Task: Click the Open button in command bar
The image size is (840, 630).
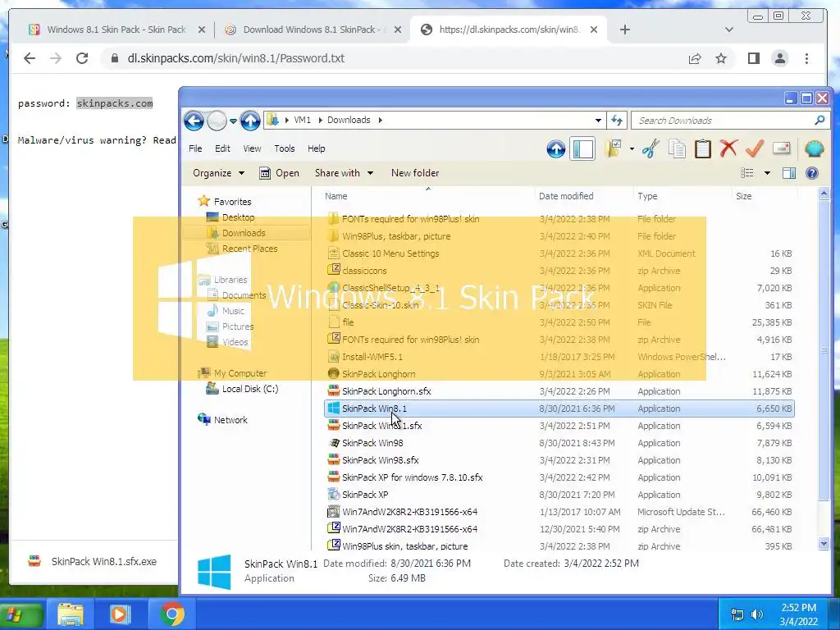Action: 279,173
